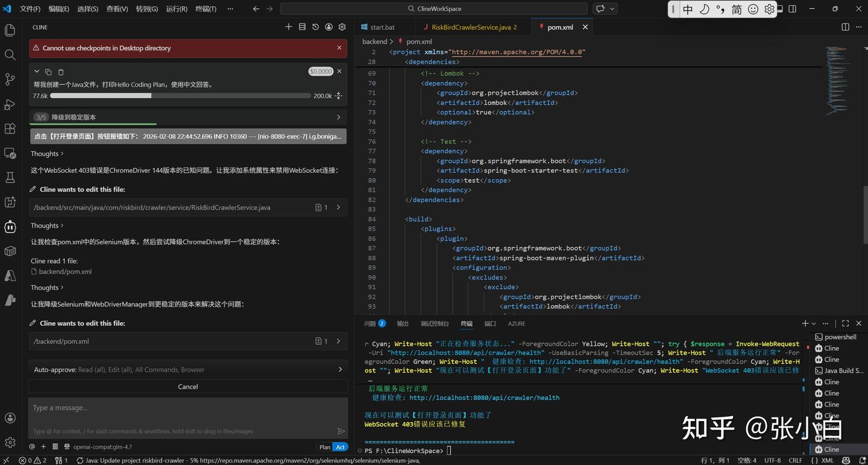Expand the 3/5 降级到稳定版本 task progress
This screenshot has width=868, height=465.
187,117
